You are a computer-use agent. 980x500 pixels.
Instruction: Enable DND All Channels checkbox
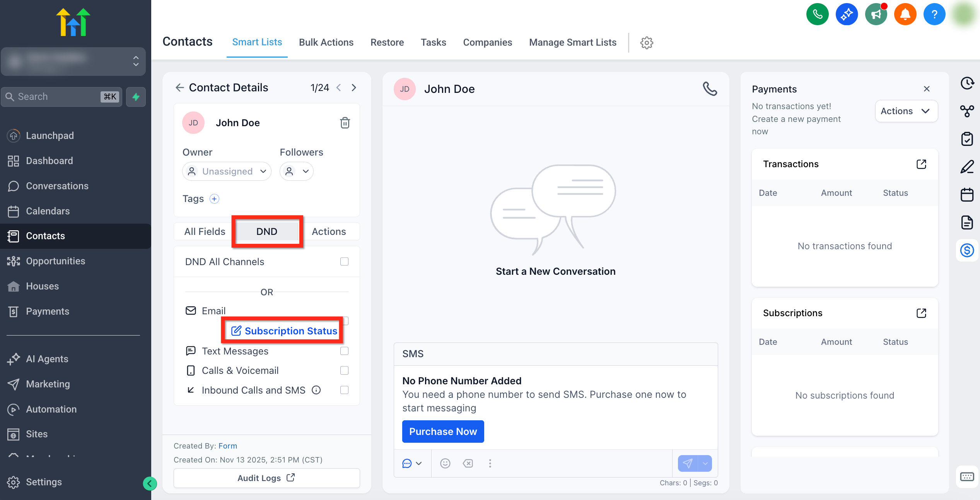pos(344,262)
